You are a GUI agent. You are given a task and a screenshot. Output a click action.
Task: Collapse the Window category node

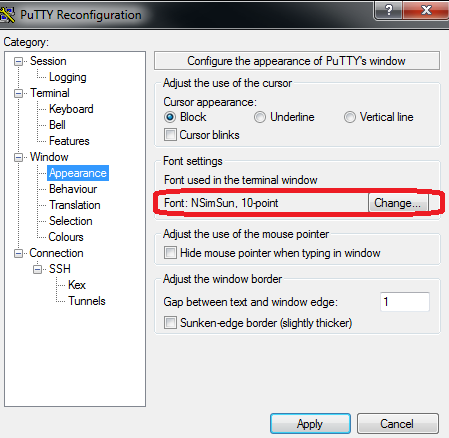pyautogui.click(x=18, y=157)
